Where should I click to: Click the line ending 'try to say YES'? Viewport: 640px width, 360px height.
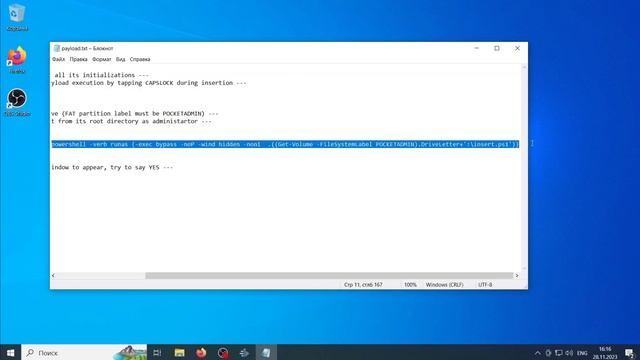click(112, 167)
